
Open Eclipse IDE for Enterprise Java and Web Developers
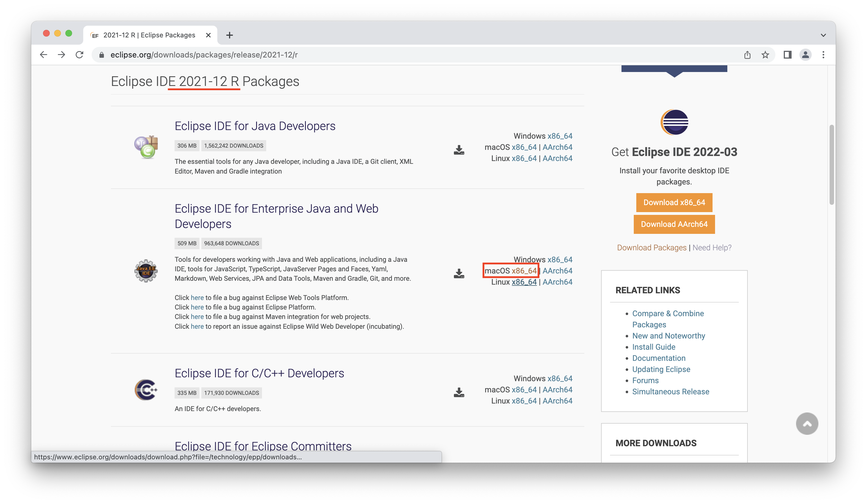tap(276, 216)
